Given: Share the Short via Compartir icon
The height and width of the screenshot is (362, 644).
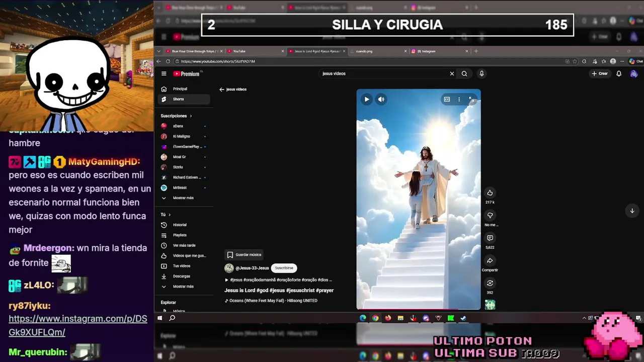Looking at the screenshot, I should 490,260.
